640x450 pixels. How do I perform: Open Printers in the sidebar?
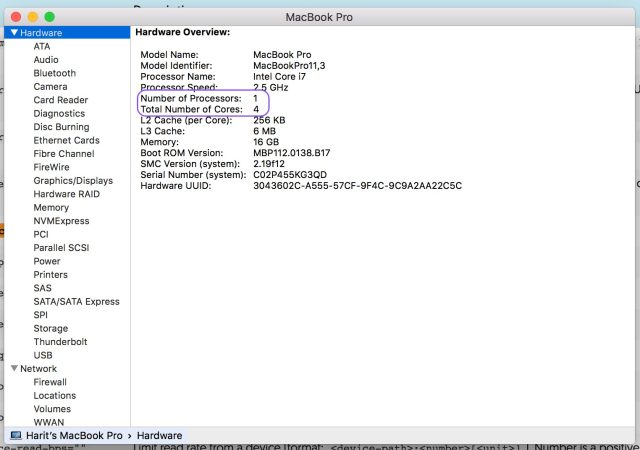51,275
